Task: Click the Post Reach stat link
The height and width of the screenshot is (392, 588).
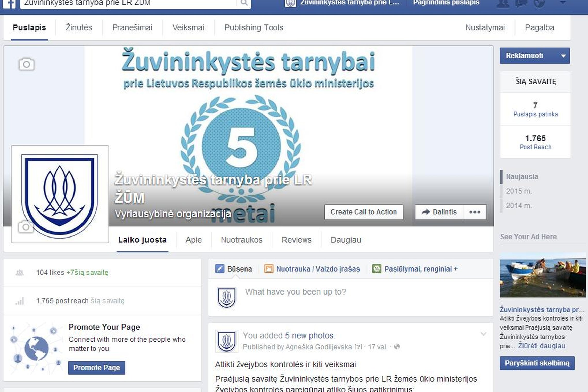Action: coord(535,147)
